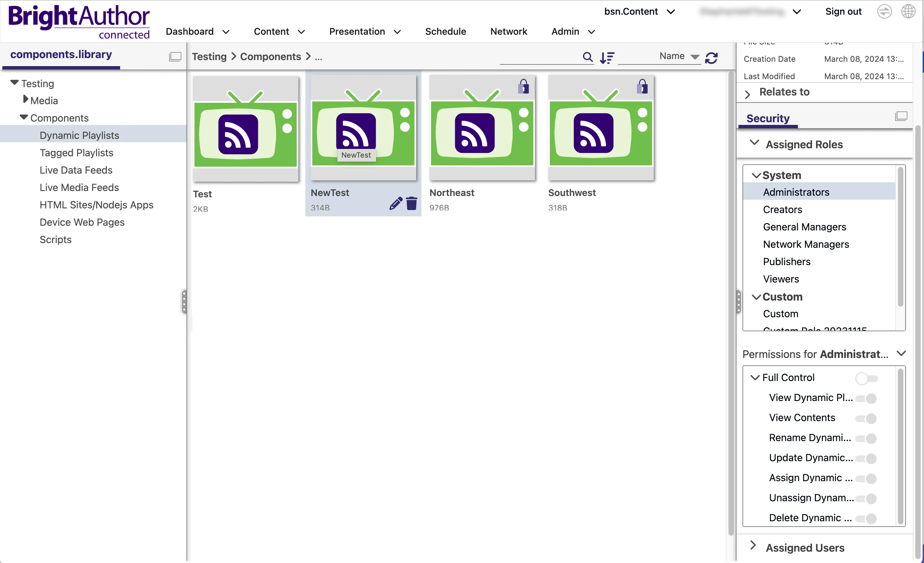Click the lock icon on Northeast
The image size is (924, 563).
523,86
